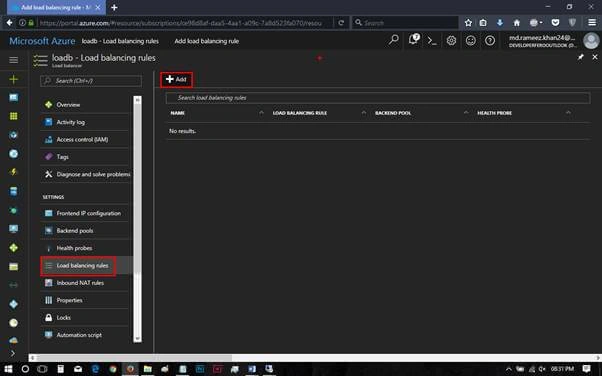Open the Dashboard icon in Azure sidebar

pos(13,98)
